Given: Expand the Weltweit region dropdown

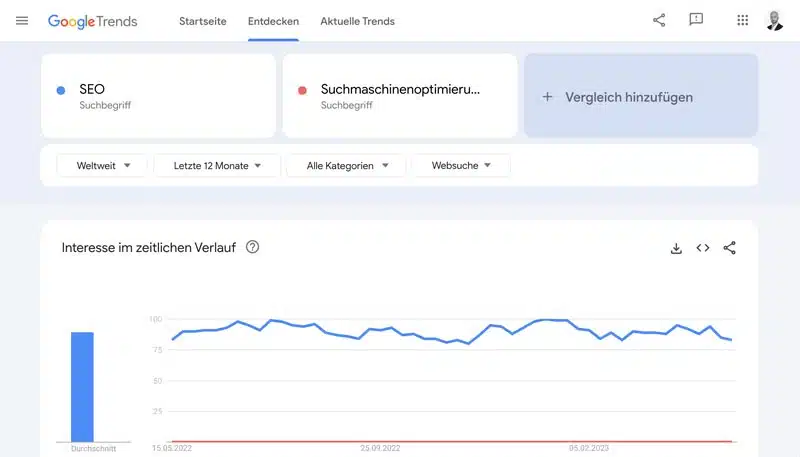Looking at the screenshot, I should pos(102,166).
